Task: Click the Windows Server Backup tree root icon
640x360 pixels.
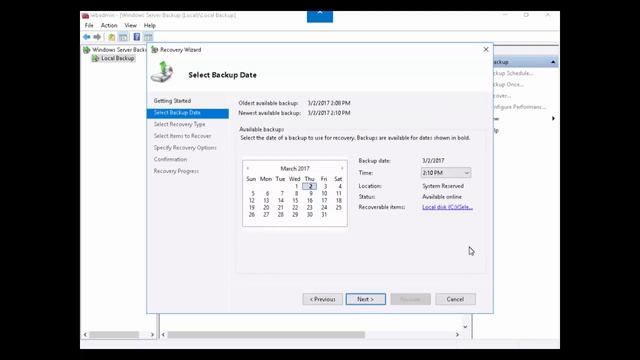Action: tap(87, 50)
